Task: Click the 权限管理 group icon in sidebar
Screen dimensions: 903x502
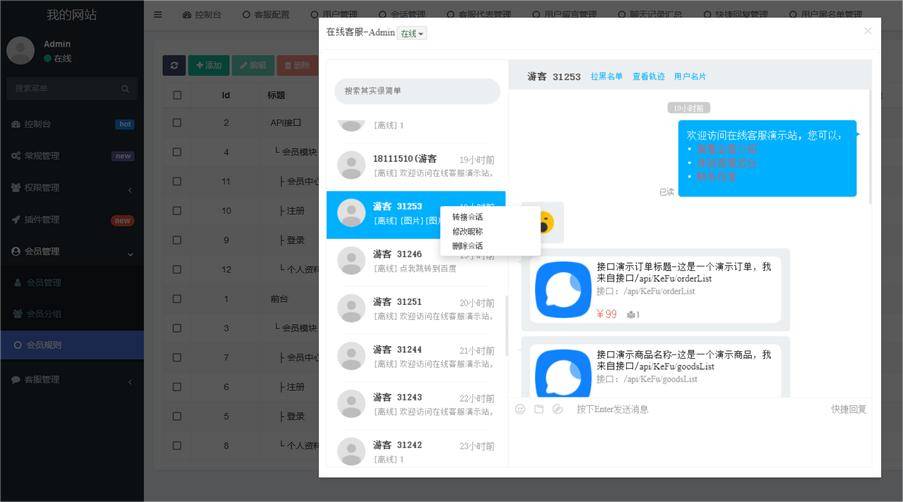Action: [x=16, y=188]
